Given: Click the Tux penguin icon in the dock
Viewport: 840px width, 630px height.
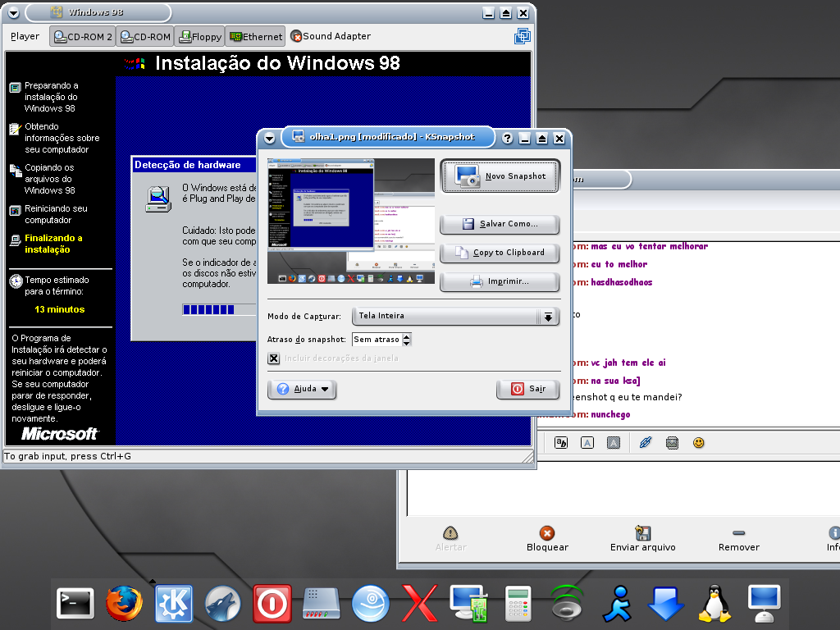Looking at the screenshot, I should click(x=714, y=603).
